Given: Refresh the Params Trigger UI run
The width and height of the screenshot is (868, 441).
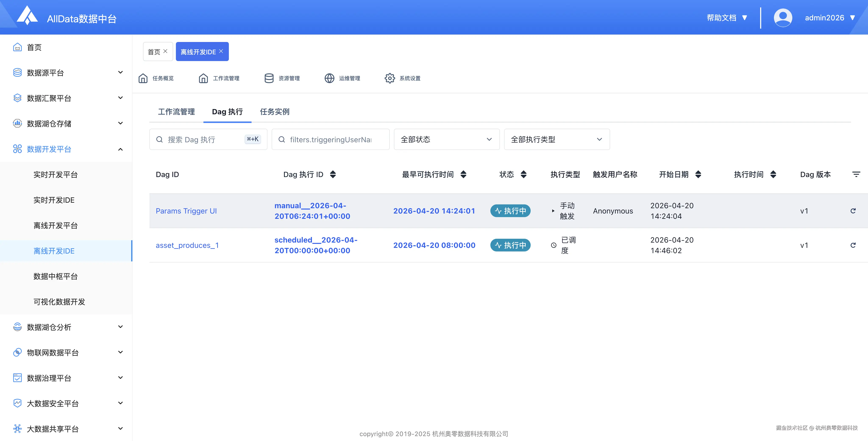Looking at the screenshot, I should (x=853, y=211).
